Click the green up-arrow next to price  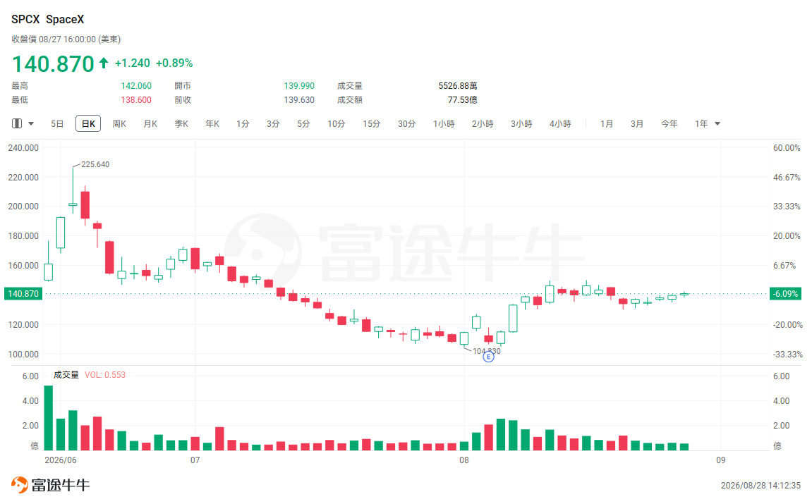pos(104,63)
